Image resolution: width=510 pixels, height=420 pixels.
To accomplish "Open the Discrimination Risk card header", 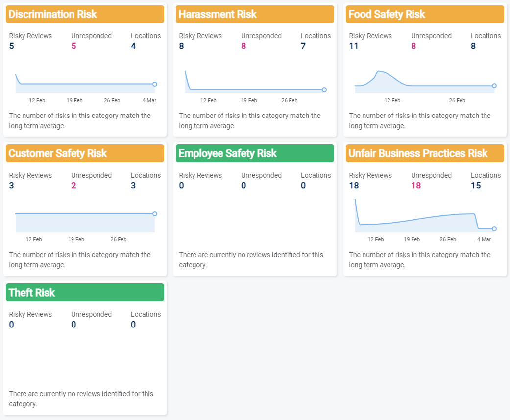I will coord(85,14).
